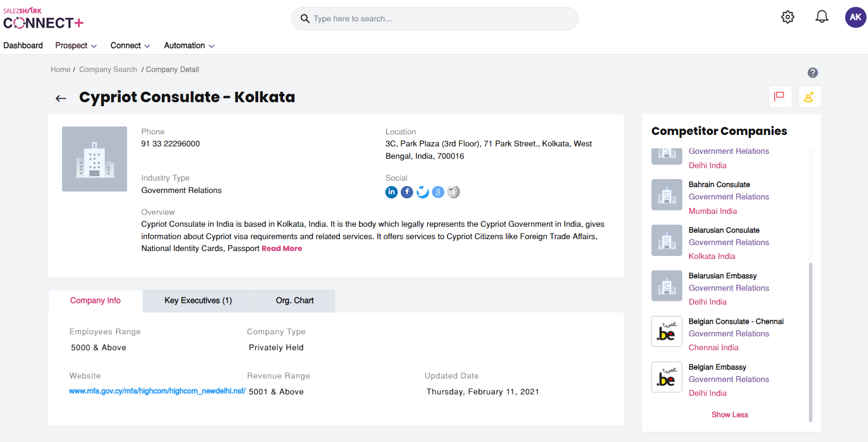Click the red flag report icon
The image size is (868, 442).
[x=780, y=96]
